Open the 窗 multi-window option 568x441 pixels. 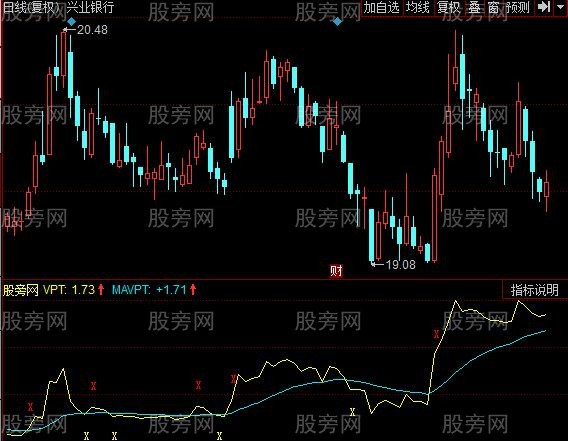tap(493, 7)
